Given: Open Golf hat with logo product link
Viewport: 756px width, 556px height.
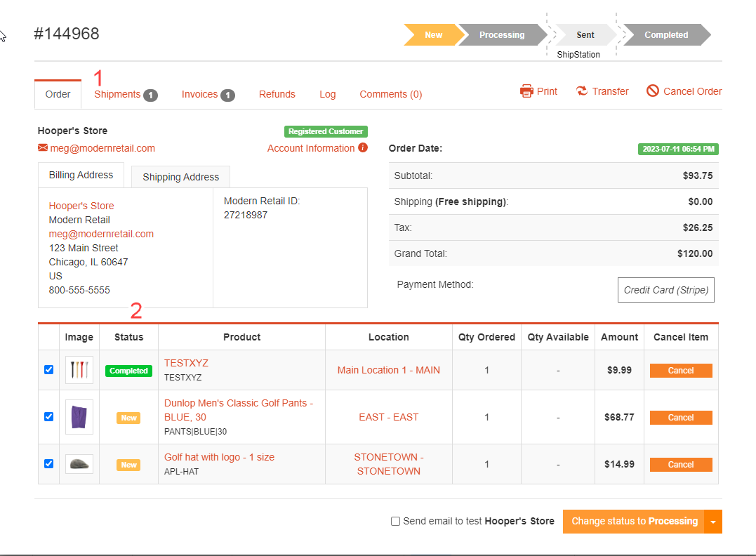Looking at the screenshot, I should click(x=220, y=457).
